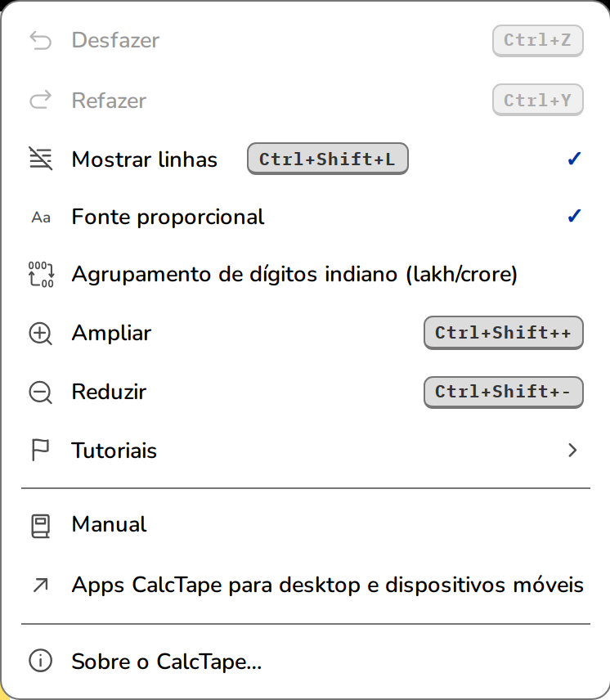Choose Sobre o CalcTape... menu entry
This screenshot has height=700, width=610.
[x=305, y=662]
